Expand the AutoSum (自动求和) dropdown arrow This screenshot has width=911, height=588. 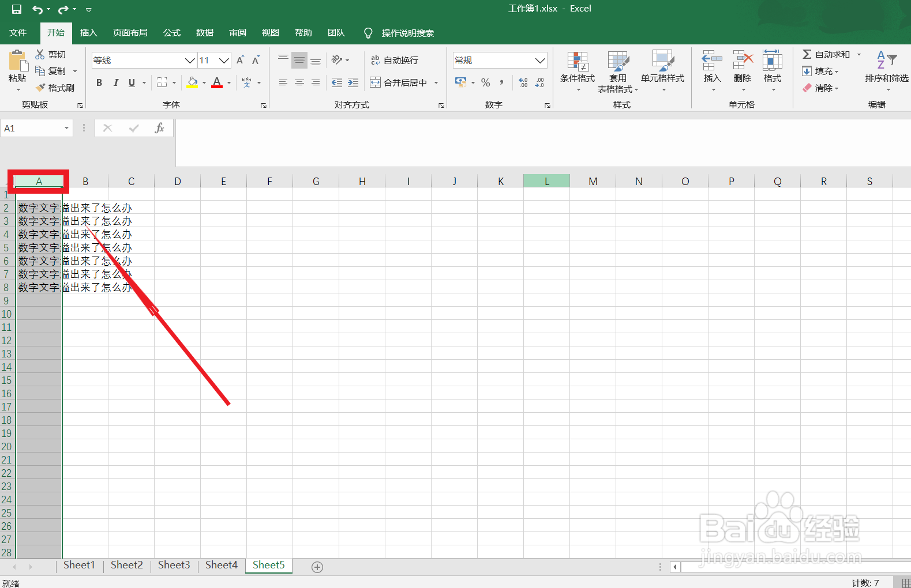coord(859,54)
